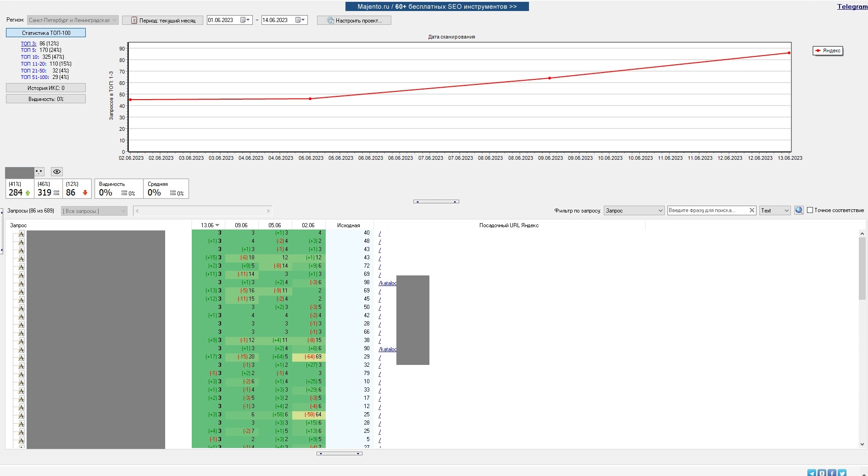This screenshot has width=868, height=476.
Task: Clear the search phrase with the X icon
Action: (752, 210)
